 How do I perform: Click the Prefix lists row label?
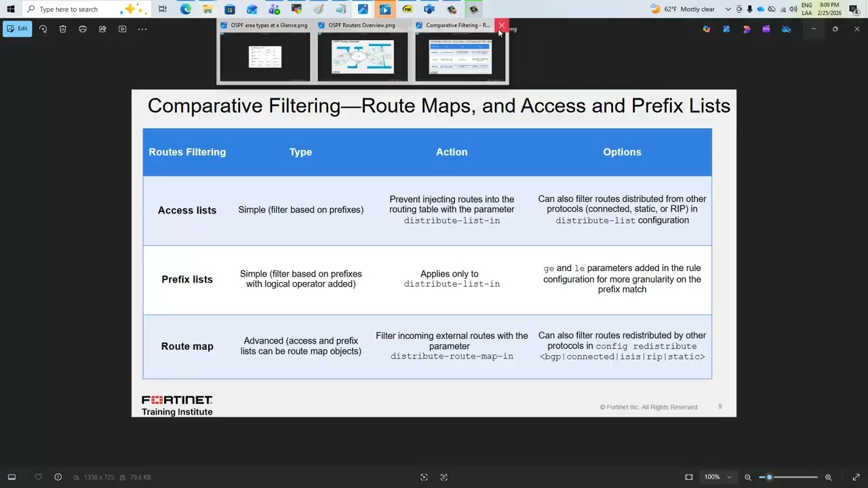[x=187, y=279]
